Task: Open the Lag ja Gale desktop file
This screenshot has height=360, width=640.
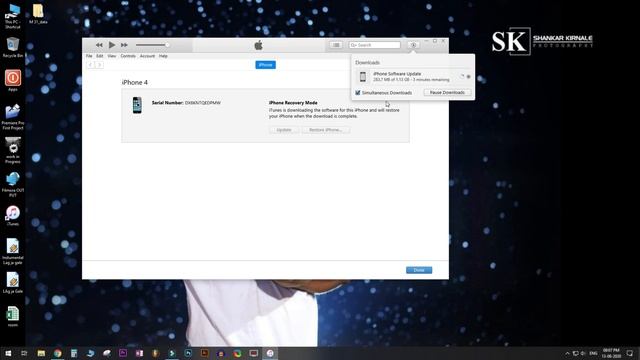Action: pyautogui.click(x=13, y=282)
